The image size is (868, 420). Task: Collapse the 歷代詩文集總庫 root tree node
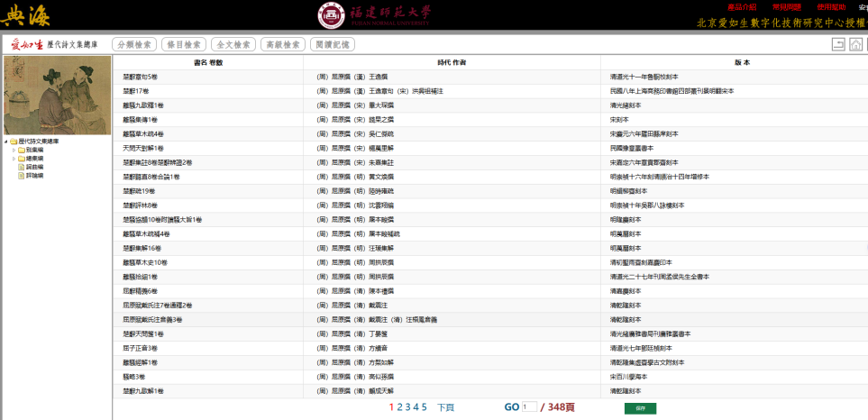[7, 142]
